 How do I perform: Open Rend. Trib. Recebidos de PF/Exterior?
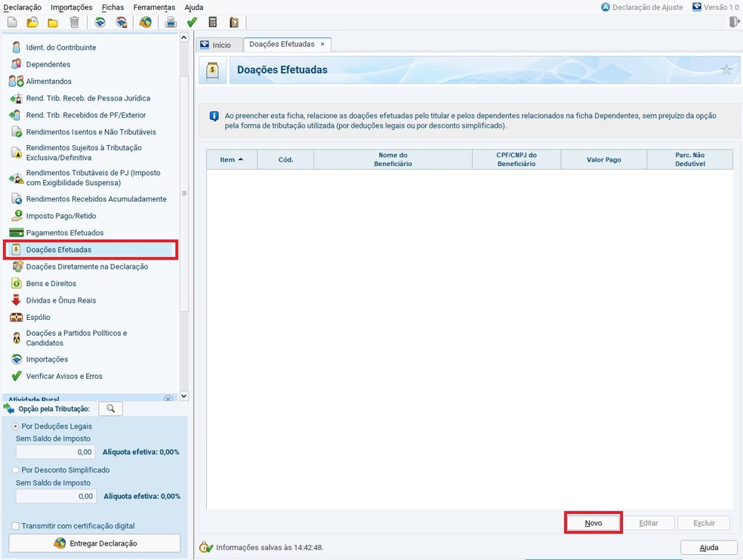pyautogui.click(x=86, y=115)
